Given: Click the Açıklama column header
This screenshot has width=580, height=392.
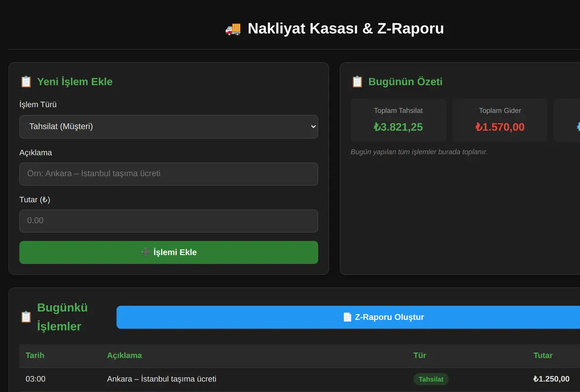Looking at the screenshot, I should tap(125, 355).
